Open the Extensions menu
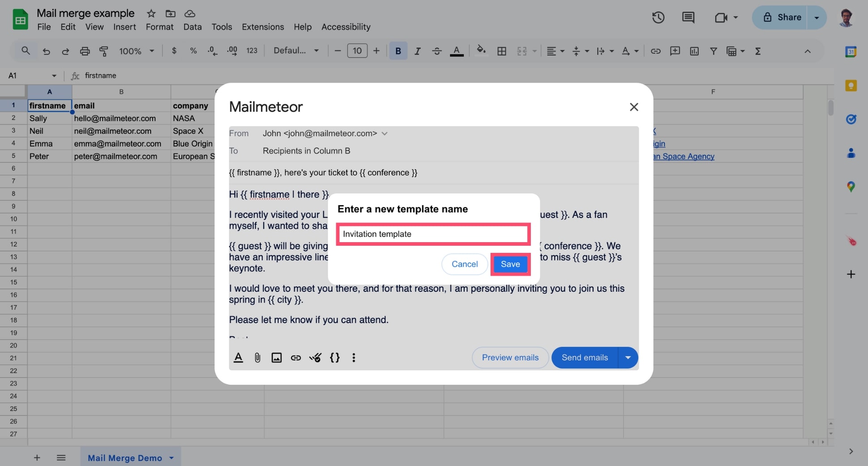868x466 pixels. click(263, 27)
